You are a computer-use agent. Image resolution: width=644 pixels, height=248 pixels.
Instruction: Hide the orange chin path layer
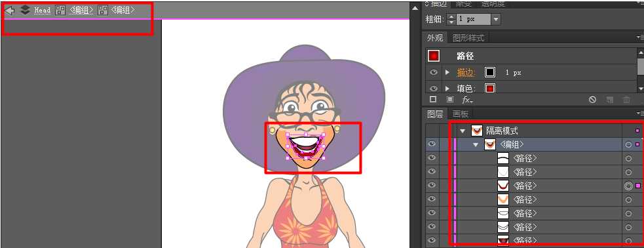pos(431,199)
